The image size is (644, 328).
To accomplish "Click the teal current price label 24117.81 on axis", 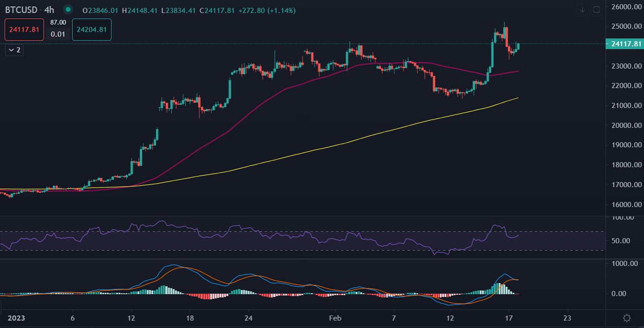I will click(x=625, y=44).
